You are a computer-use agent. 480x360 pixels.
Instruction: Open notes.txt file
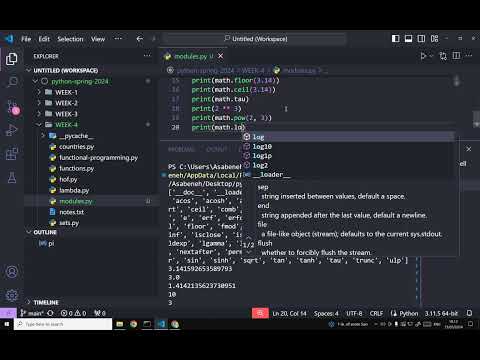71,212
